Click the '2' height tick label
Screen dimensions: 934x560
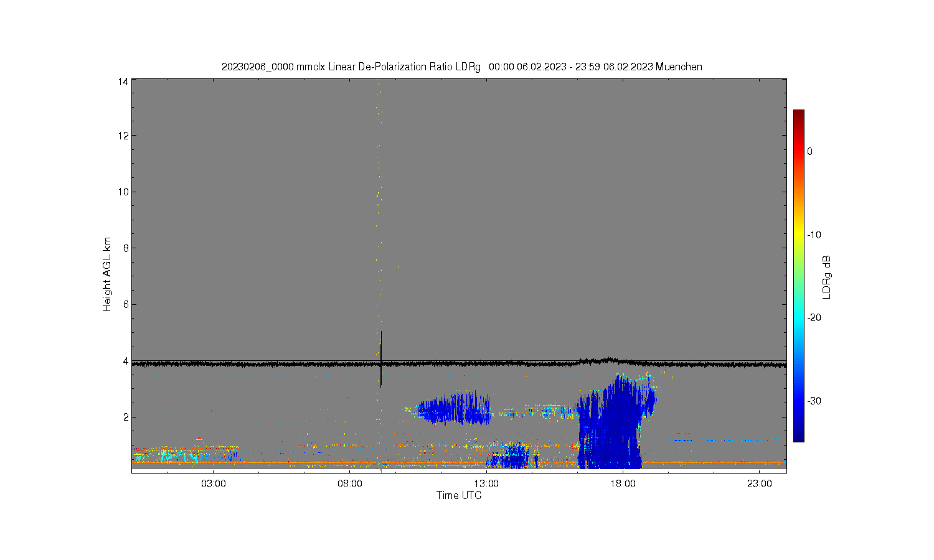126,417
